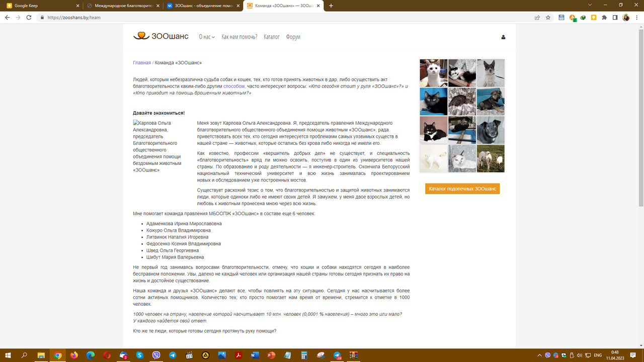Image resolution: width=644 pixels, height=362 pixels.
Task: Open the Chrome extensions puzzle icon
Action: tap(604, 17)
